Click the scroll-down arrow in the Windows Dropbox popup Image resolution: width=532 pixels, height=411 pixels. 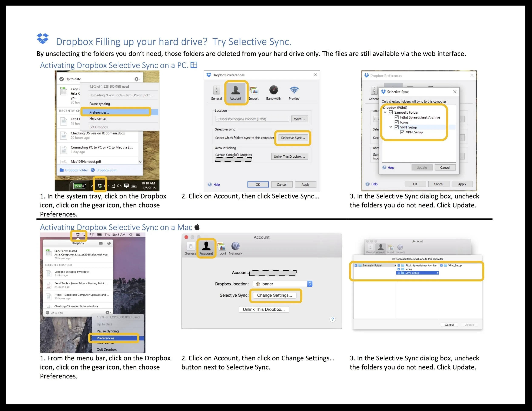(140, 162)
